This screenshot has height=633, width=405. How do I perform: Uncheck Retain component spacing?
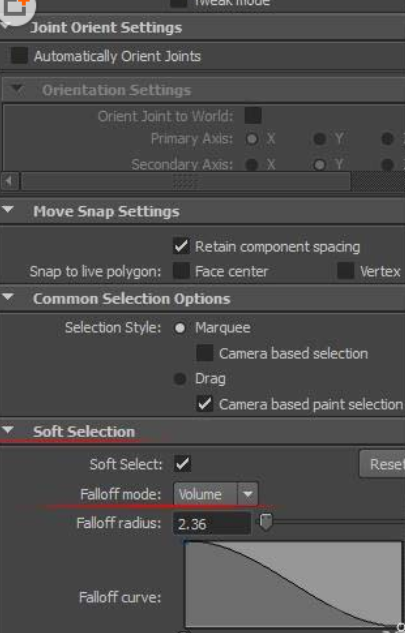click(x=181, y=246)
